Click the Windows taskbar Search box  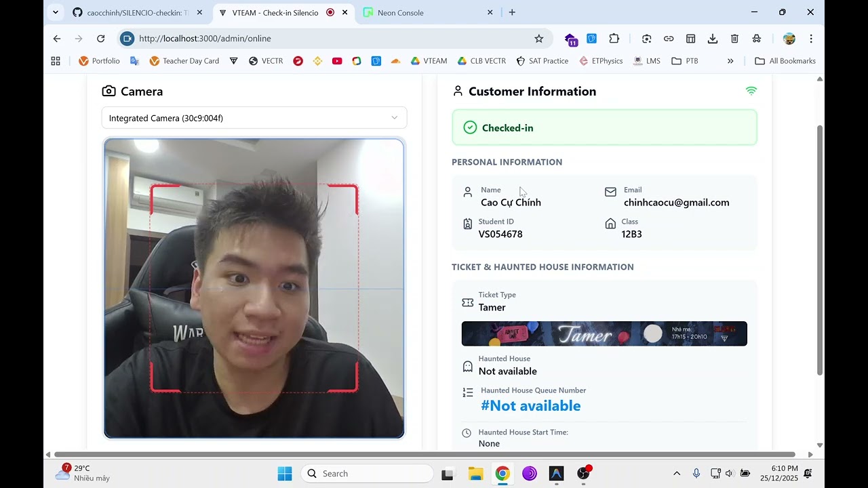[x=367, y=473]
